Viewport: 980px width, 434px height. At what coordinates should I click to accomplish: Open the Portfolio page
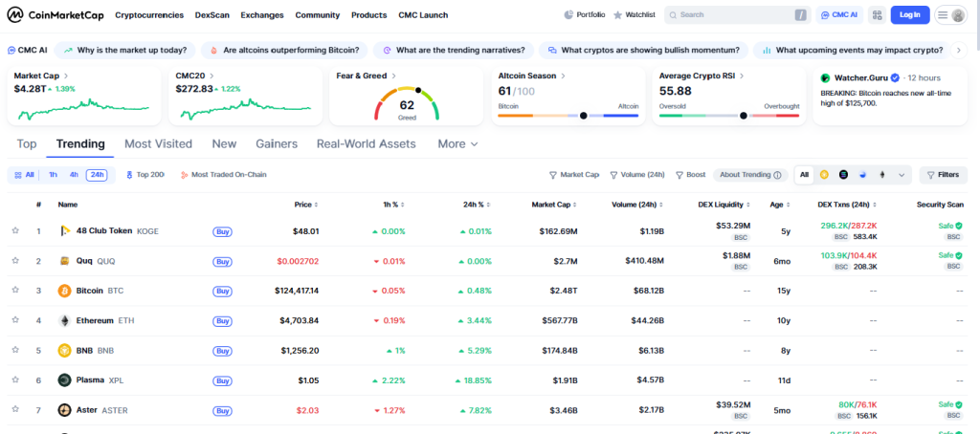(x=585, y=15)
